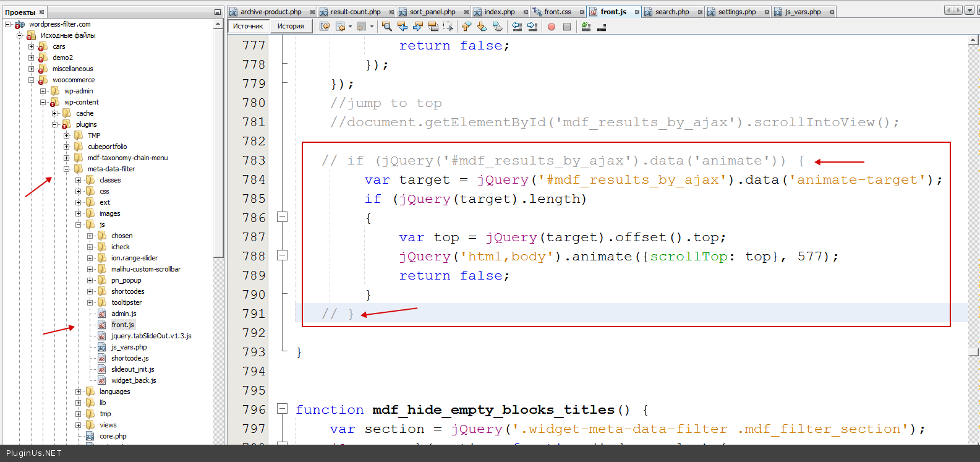This screenshot has width=980, height=462.
Task: Collapse the code fold at line 788
Action: tap(283, 255)
